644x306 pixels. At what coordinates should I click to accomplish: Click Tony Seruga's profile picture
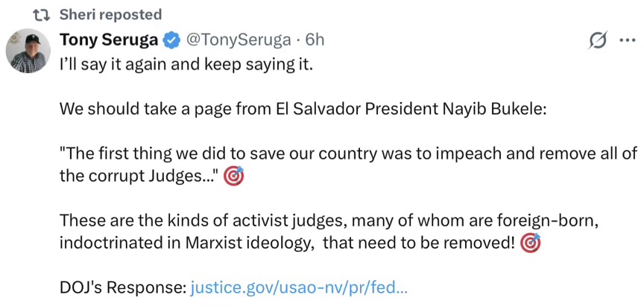[x=28, y=51]
